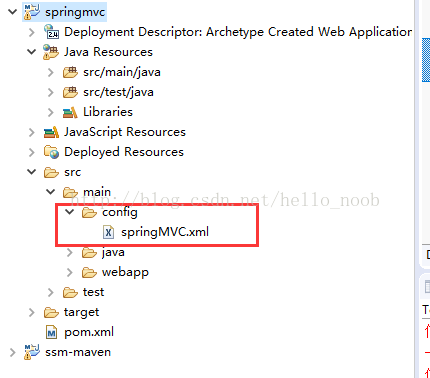Click the src folder icon
The height and width of the screenshot is (378, 430).
pos(51,173)
